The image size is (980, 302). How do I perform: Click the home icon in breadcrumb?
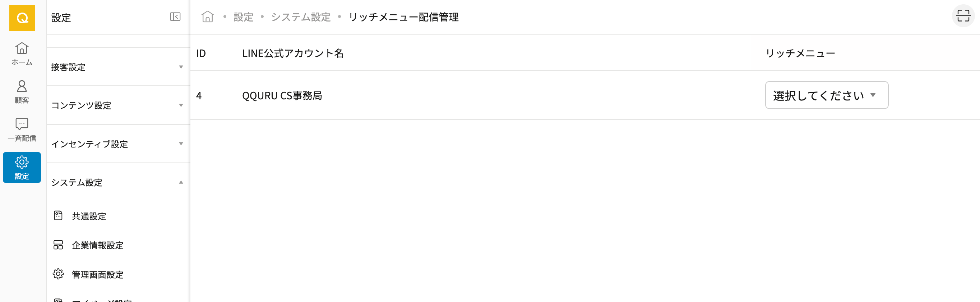coord(207,17)
